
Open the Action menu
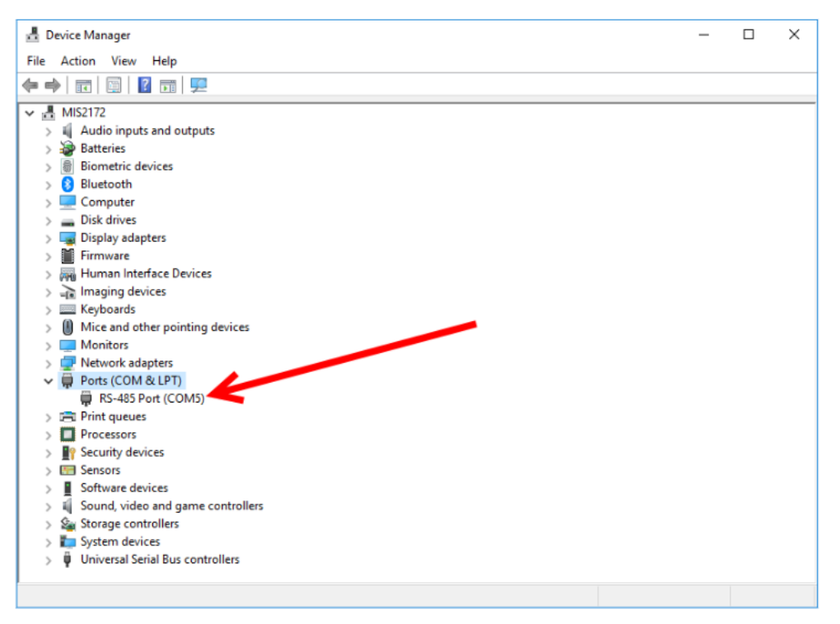coord(77,61)
